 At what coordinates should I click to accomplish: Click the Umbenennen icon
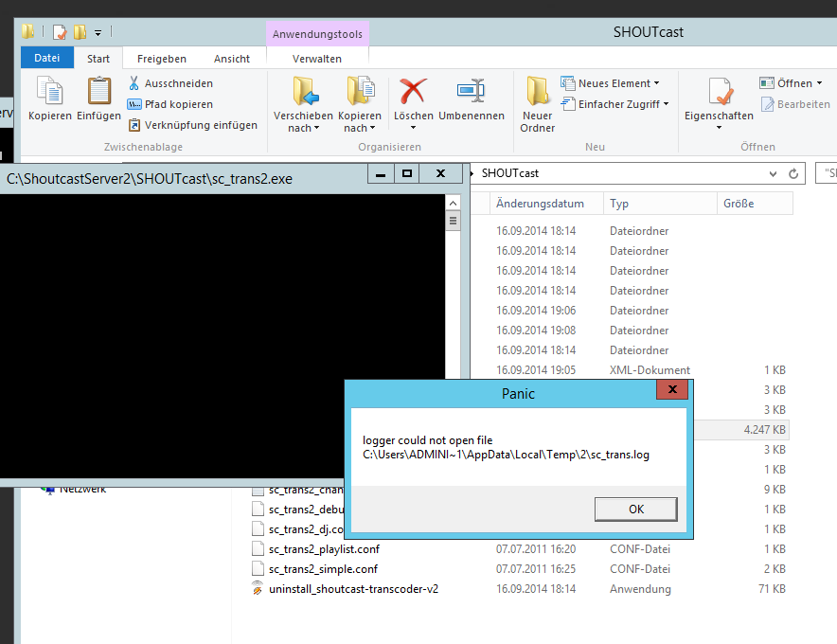tap(471, 90)
